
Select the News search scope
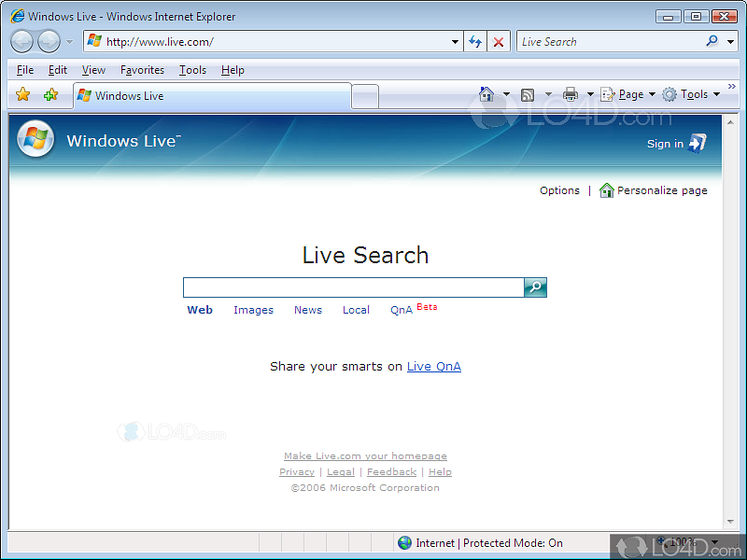tap(308, 310)
